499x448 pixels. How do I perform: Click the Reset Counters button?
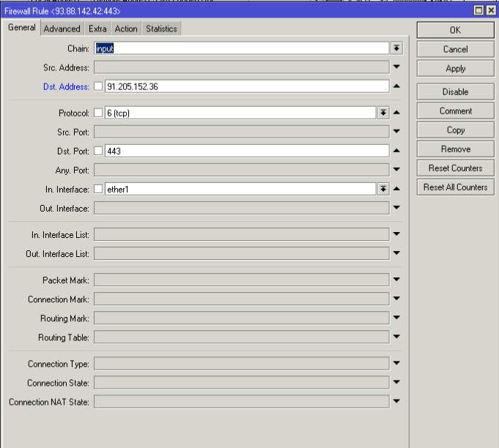point(455,168)
